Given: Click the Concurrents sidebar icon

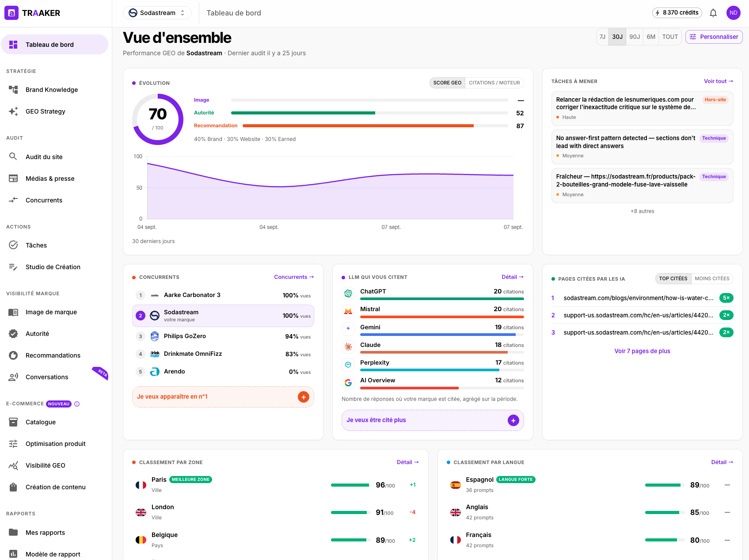Looking at the screenshot, I should (x=13, y=200).
